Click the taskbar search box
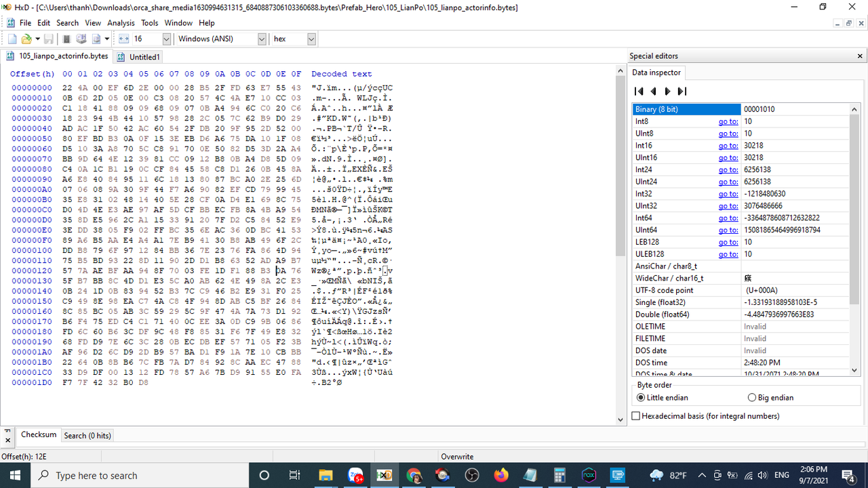This screenshot has height=488, width=868. click(x=140, y=475)
